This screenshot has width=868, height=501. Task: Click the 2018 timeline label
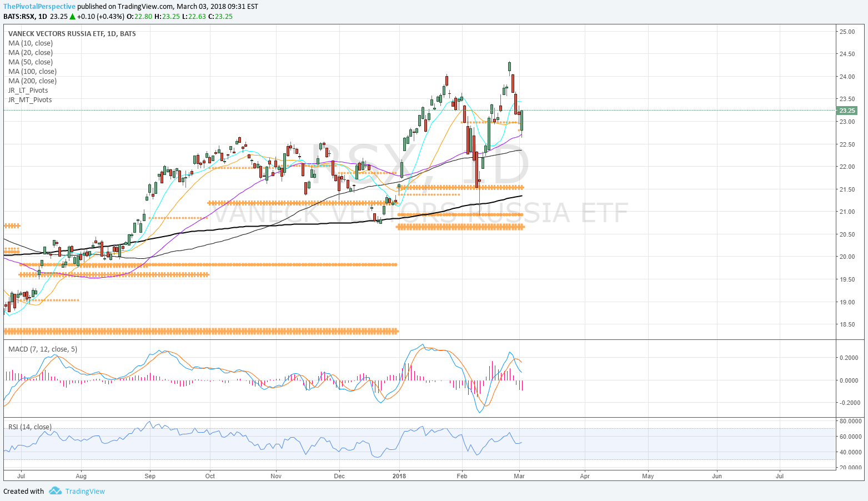click(x=399, y=476)
